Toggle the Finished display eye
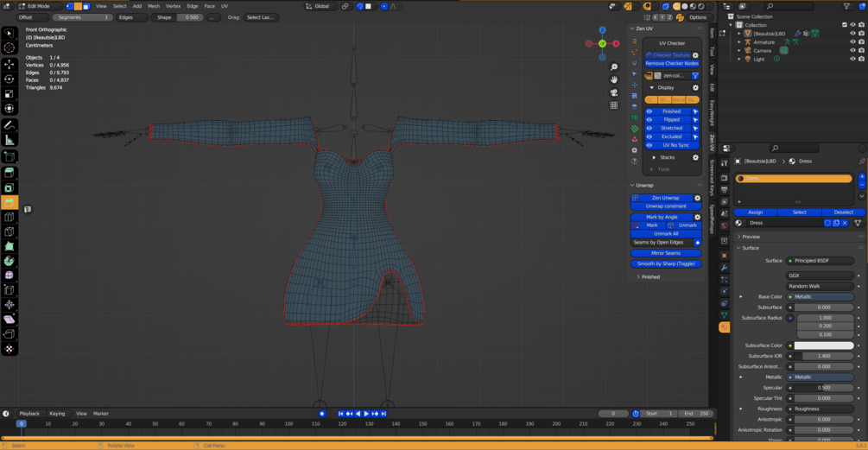 649,111
